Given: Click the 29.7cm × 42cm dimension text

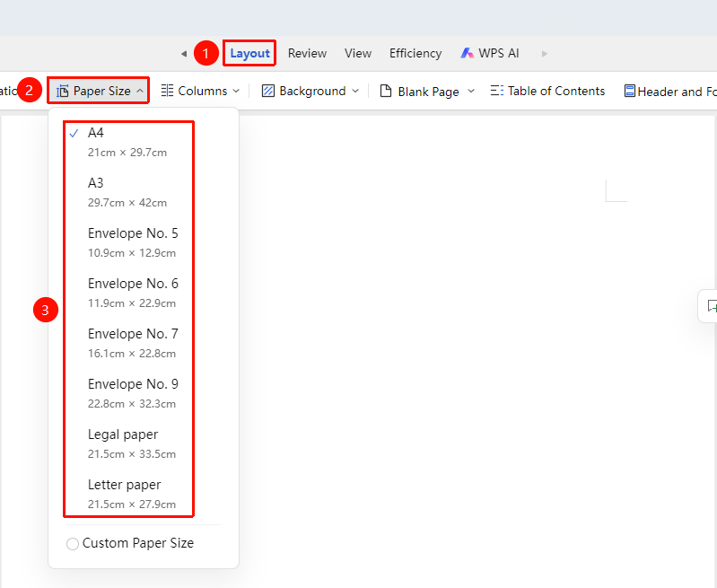Looking at the screenshot, I should pyautogui.click(x=127, y=203).
